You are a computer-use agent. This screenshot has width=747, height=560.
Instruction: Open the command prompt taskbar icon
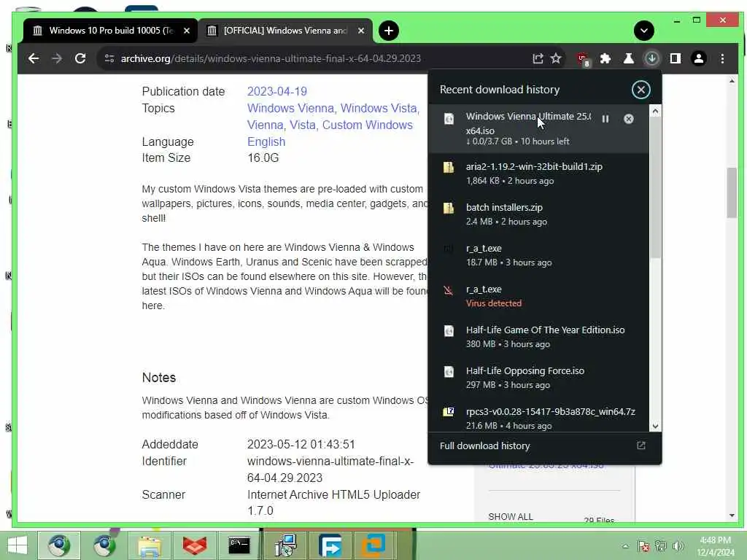click(x=239, y=545)
